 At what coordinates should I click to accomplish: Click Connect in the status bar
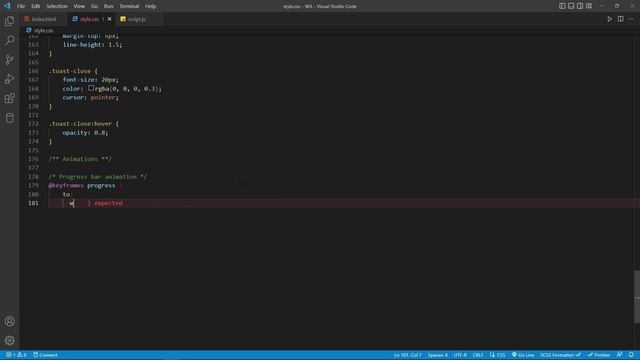pos(45,355)
